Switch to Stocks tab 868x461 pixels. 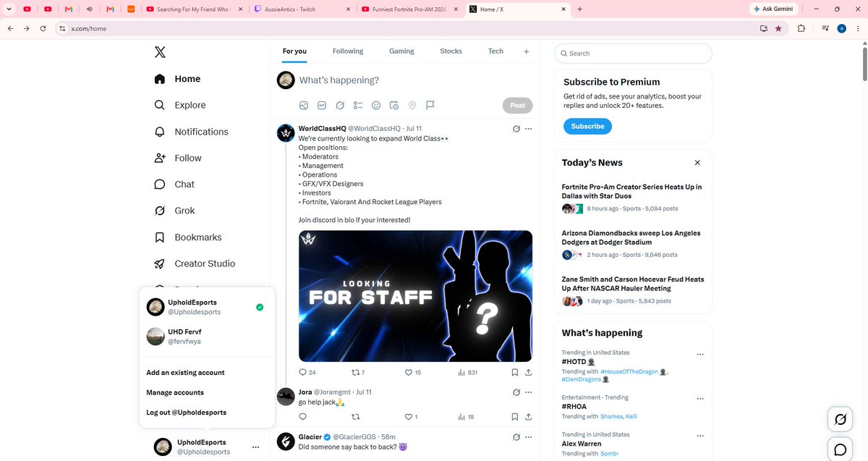[451, 51]
